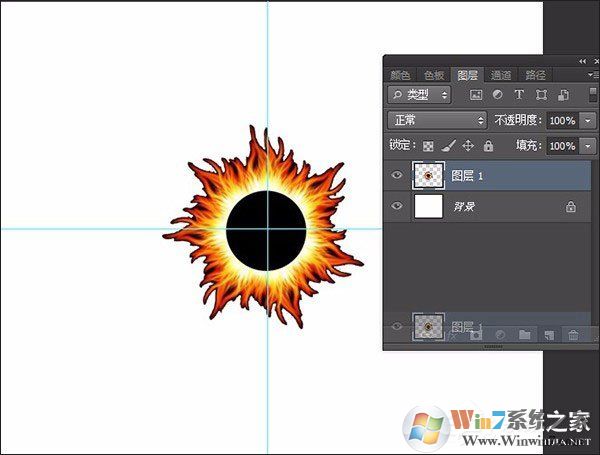The height and width of the screenshot is (455, 600).
Task: Switch to the 通道 tab
Action: click(501, 75)
